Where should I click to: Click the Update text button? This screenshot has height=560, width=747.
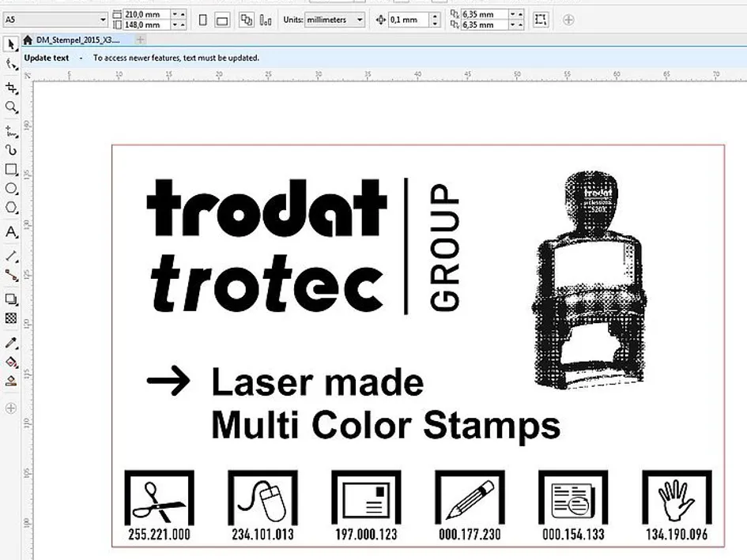click(x=46, y=58)
